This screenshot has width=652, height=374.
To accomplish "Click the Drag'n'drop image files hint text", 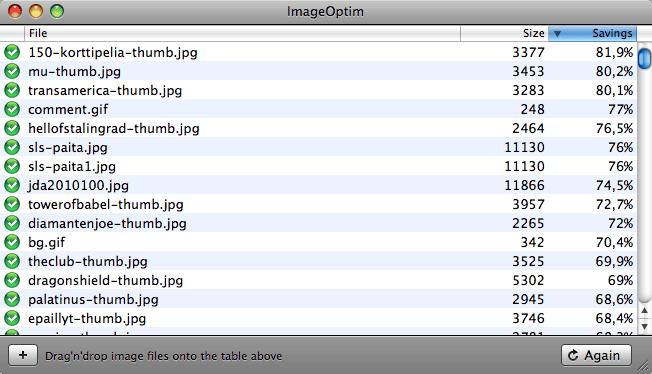I will click(x=163, y=356).
